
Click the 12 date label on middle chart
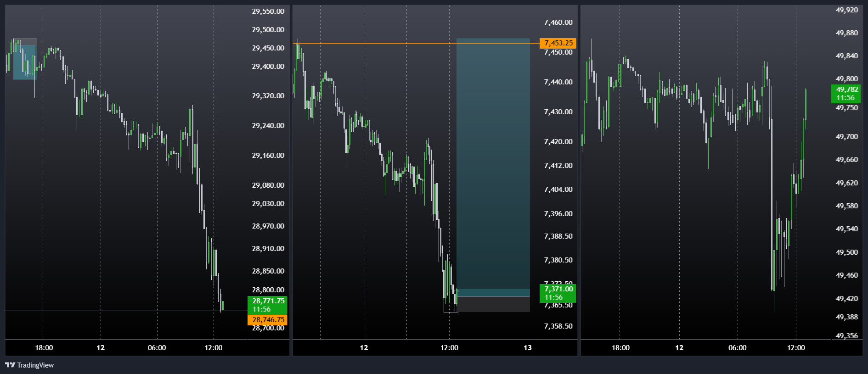pos(364,347)
